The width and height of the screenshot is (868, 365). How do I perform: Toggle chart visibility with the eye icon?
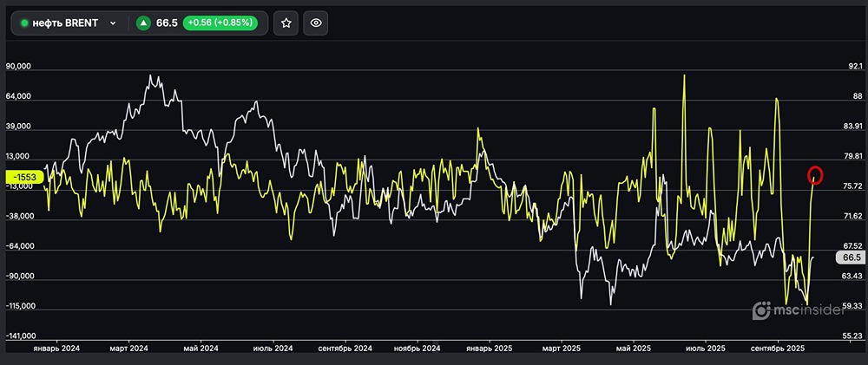point(317,23)
